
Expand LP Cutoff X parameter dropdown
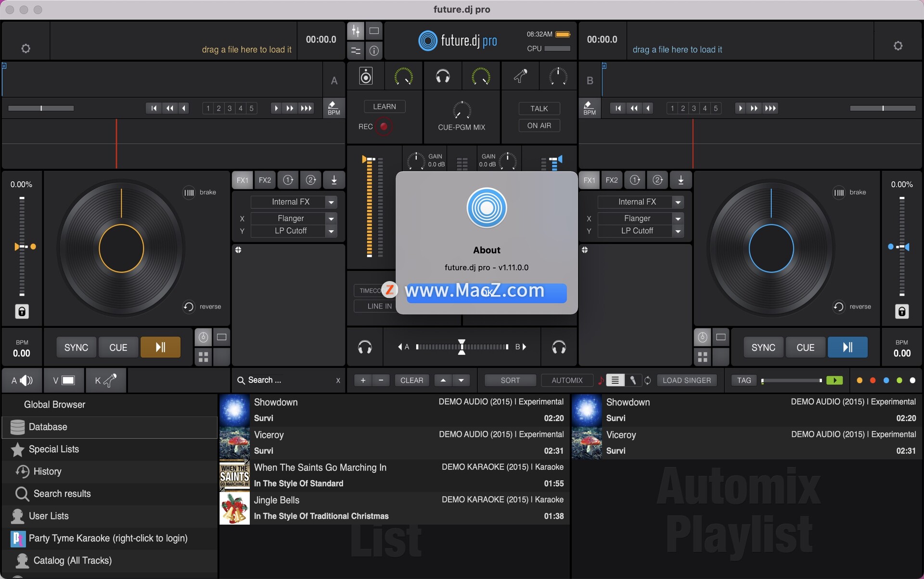330,231
